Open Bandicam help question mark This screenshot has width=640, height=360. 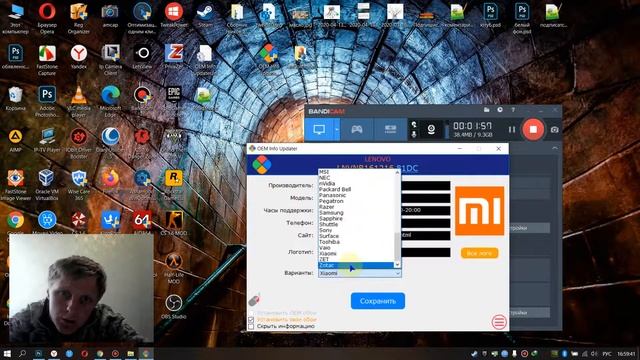point(513,110)
